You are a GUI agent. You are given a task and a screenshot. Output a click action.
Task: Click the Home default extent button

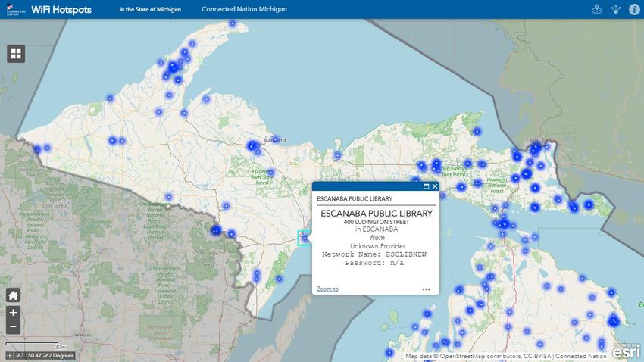(x=13, y=295)
